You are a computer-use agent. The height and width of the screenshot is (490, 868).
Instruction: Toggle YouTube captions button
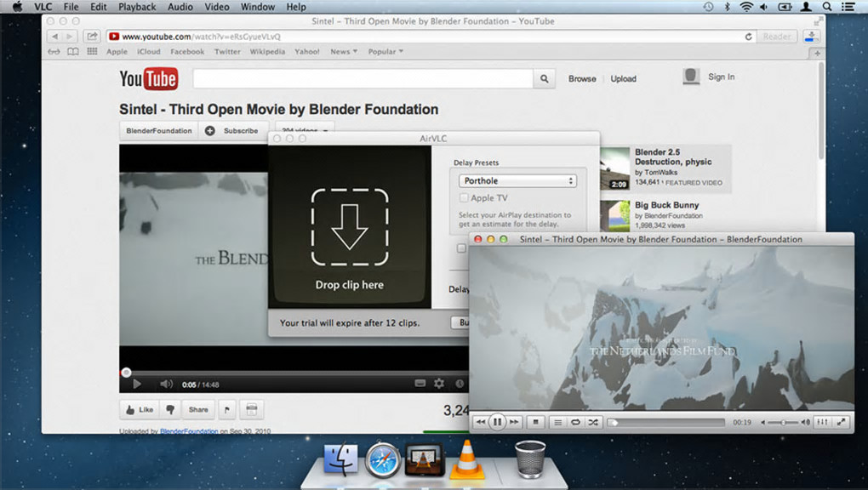(x=420, y=383)
